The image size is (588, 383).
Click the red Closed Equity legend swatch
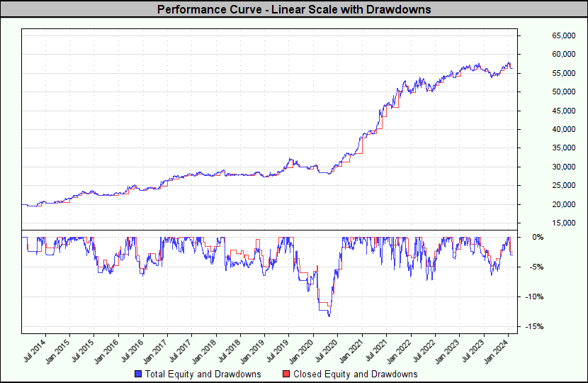[286, 374]
